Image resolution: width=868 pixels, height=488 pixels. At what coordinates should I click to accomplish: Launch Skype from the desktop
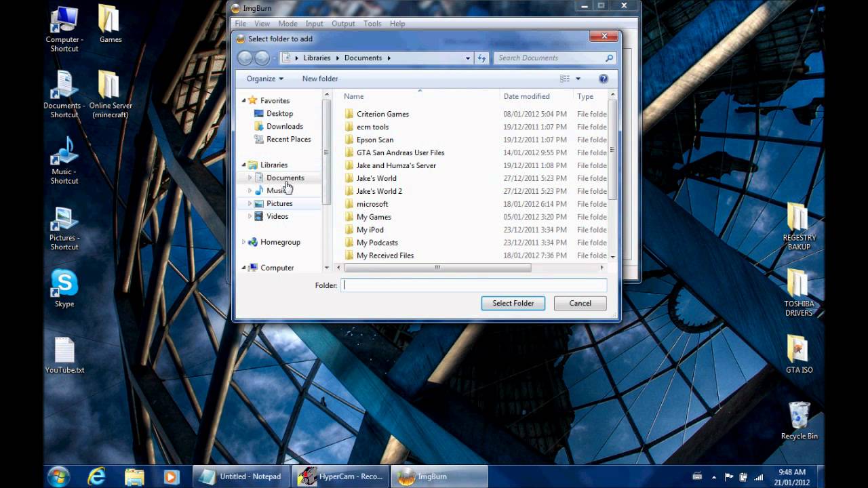tap(64, 289)
